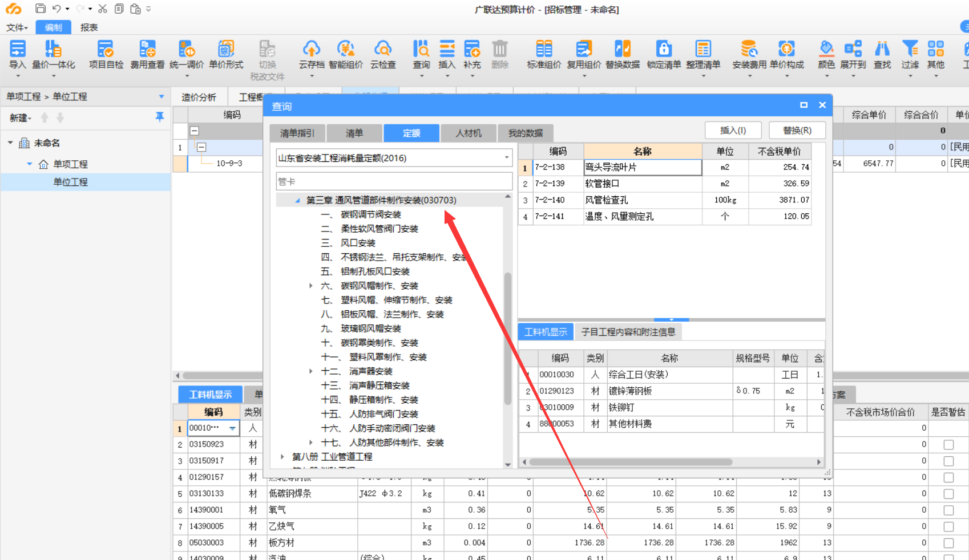Image resolution: width=969 pixels, height=560 pixels.
Task: Tick 是否暂估 checkbox for row 03150917
Action: coord(948,461)
